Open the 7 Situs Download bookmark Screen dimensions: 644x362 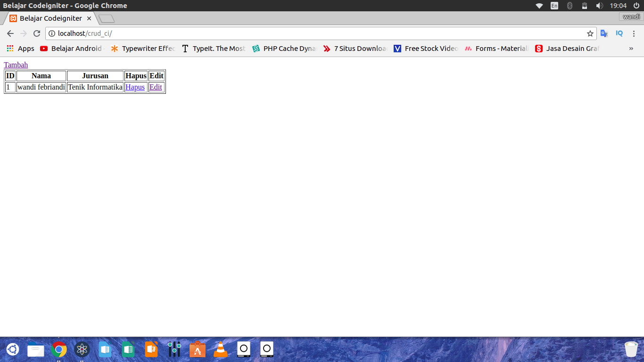[355, 49]
